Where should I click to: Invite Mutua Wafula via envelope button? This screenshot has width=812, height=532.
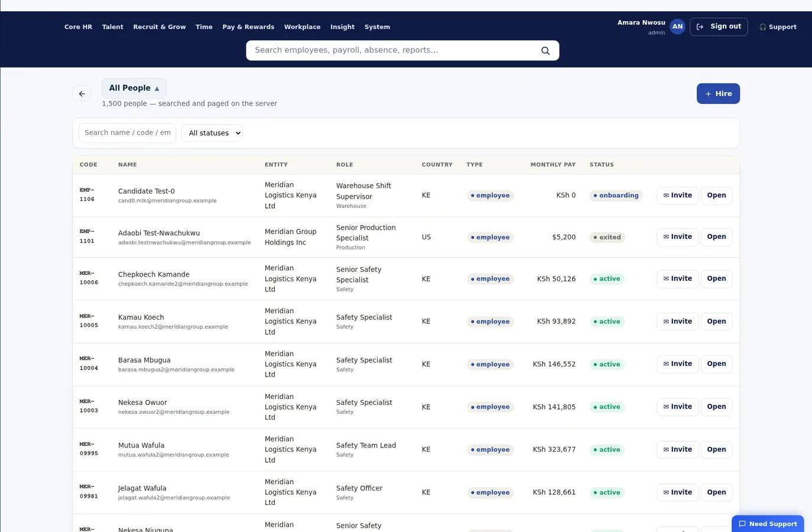click(x=677, y=449)
